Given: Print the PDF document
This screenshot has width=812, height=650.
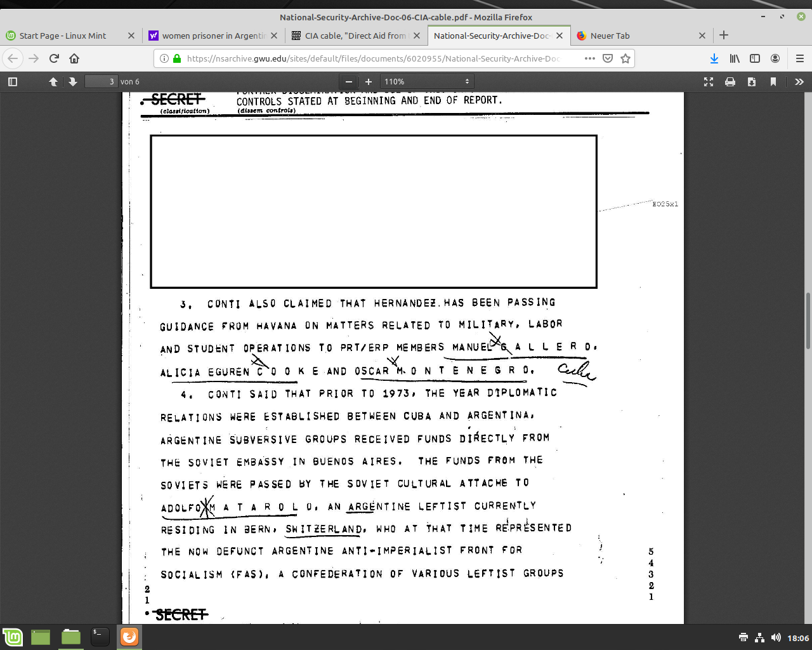Looking at the screenshot, I should pos(730,81).
